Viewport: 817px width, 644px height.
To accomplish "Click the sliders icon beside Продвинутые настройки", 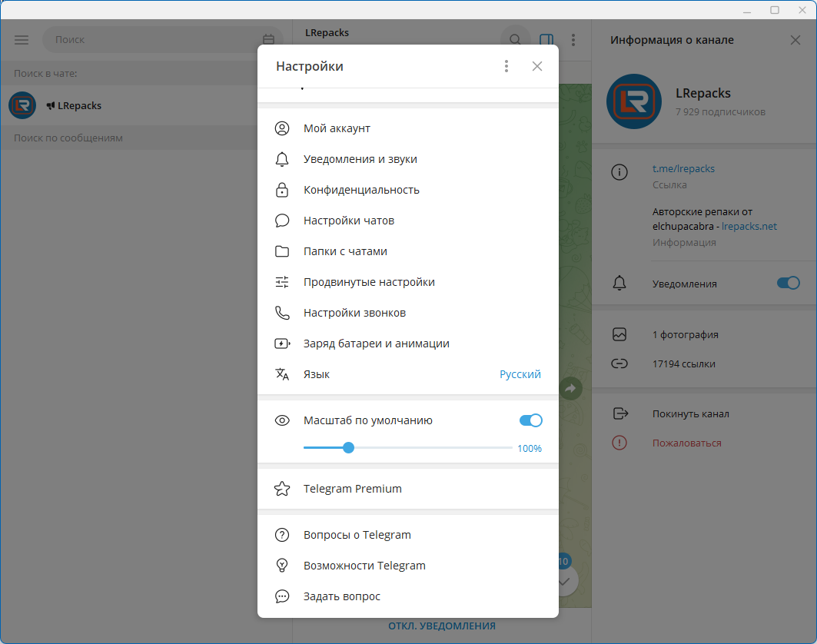I will click(x=282, y=282).
